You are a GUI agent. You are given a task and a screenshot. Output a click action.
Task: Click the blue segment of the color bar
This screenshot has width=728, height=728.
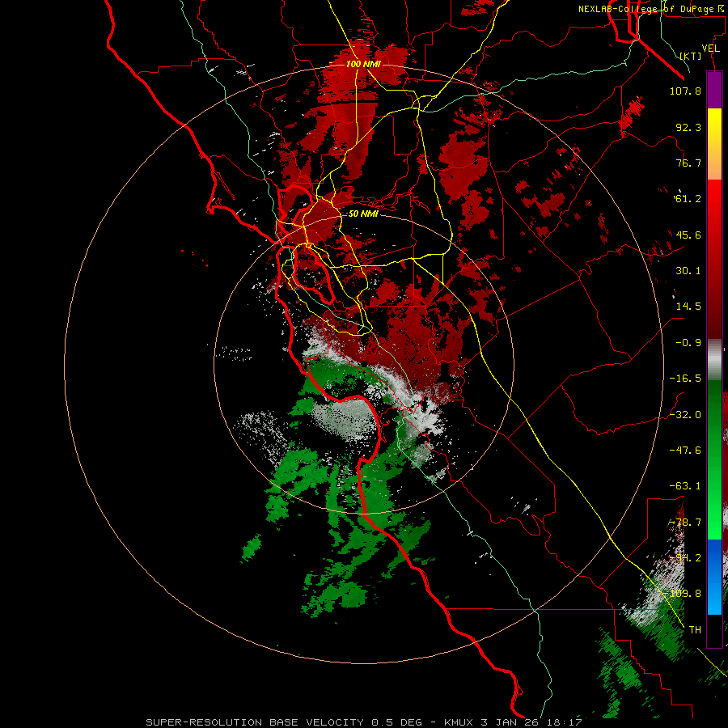[714, 577]
